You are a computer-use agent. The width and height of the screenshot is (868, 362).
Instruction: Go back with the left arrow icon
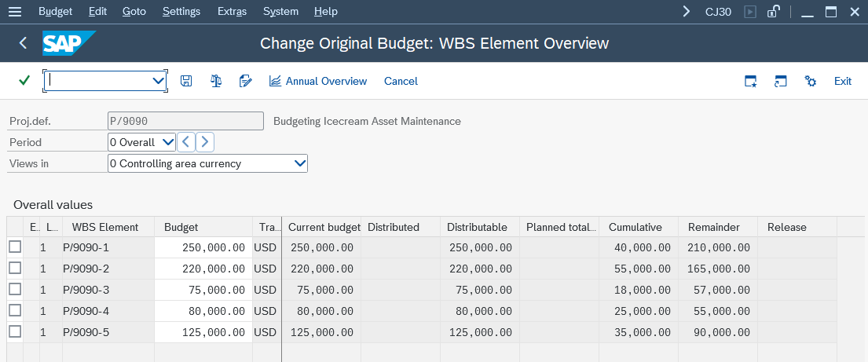[x=23, y=43]
